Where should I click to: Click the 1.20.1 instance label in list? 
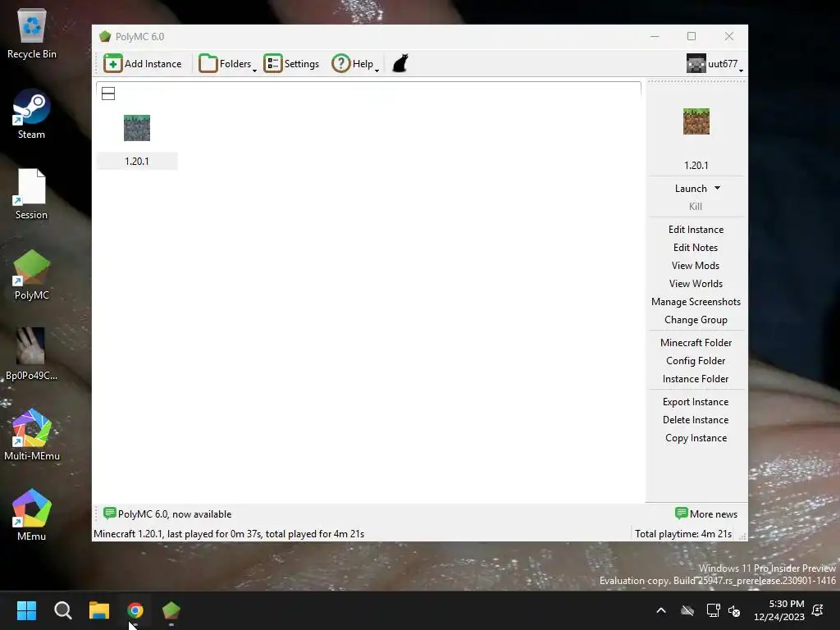click(137, 162)
